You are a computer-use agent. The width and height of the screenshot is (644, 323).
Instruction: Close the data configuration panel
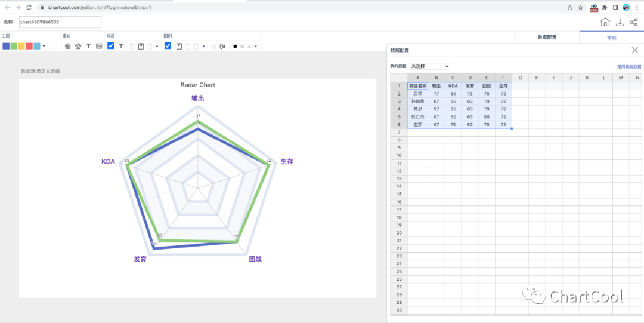coord(634,50)
